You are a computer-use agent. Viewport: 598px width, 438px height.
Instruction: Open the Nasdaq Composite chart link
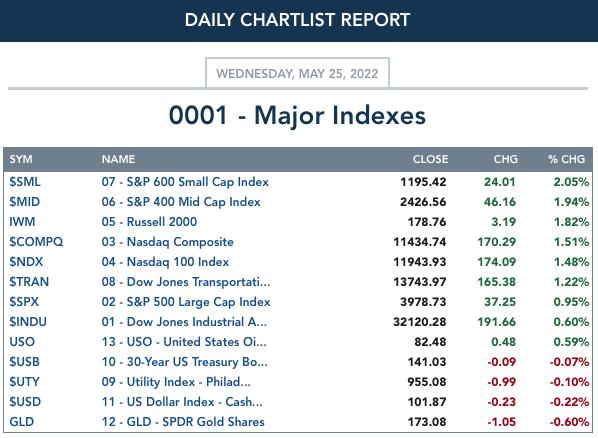[x=167, y=242]
